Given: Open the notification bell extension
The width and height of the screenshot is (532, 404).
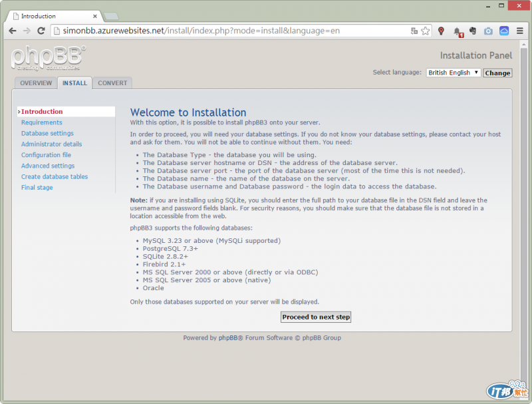Looking at the screenshot, I should 458,31.
